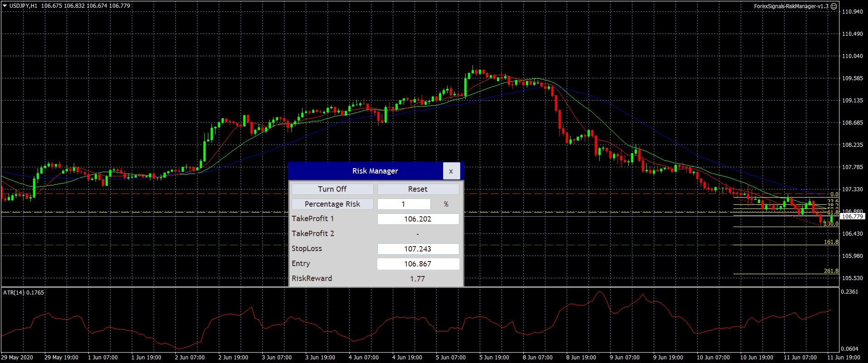Click the USDJPY,H1 chart title text
868x363 pixels.
(24, 6)
